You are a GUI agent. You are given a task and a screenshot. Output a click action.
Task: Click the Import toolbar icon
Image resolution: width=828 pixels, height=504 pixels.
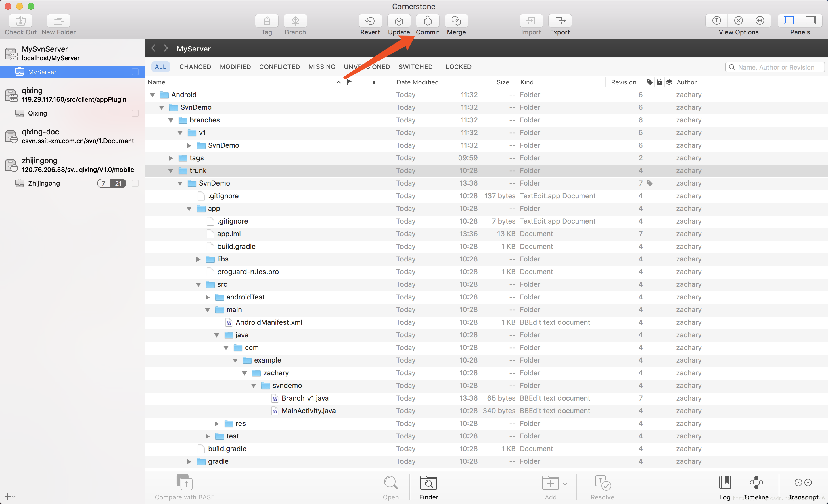531,21
